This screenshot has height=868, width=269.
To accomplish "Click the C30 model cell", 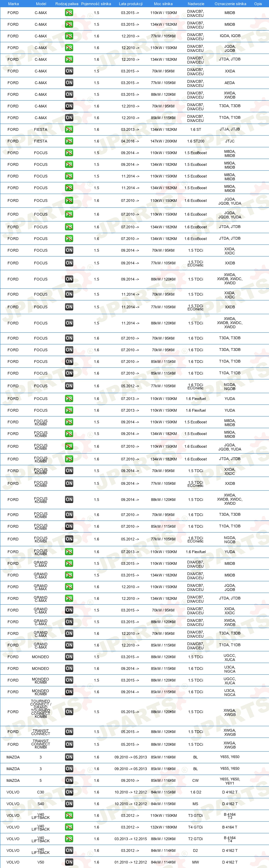I will (x=41, y=792).
